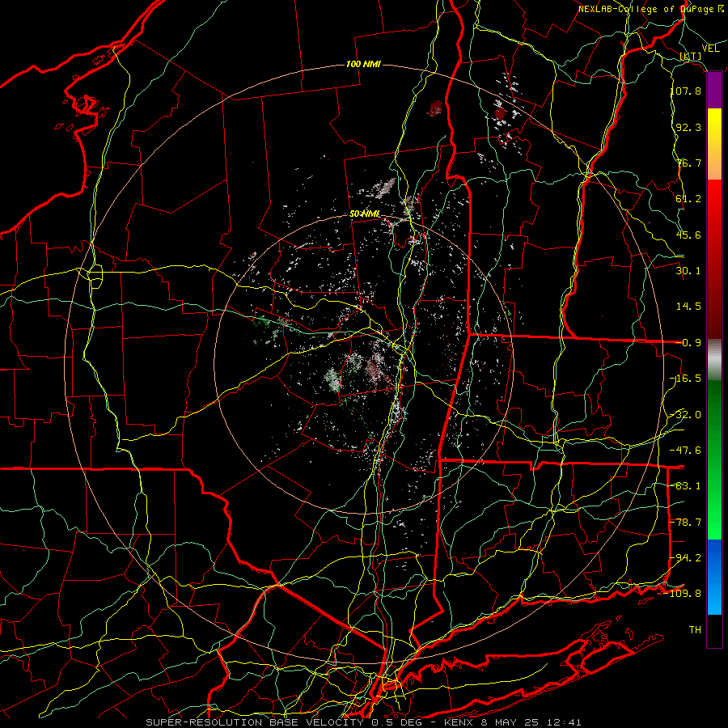Click the -32.0 legend value
The height and width of the screenshot is (728, 728).
point(686,415)
